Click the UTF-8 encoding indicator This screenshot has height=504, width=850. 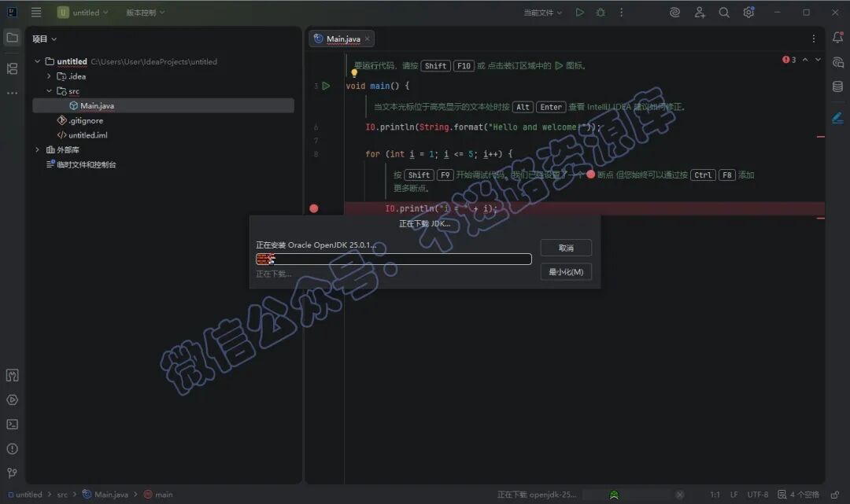point(758,495)
